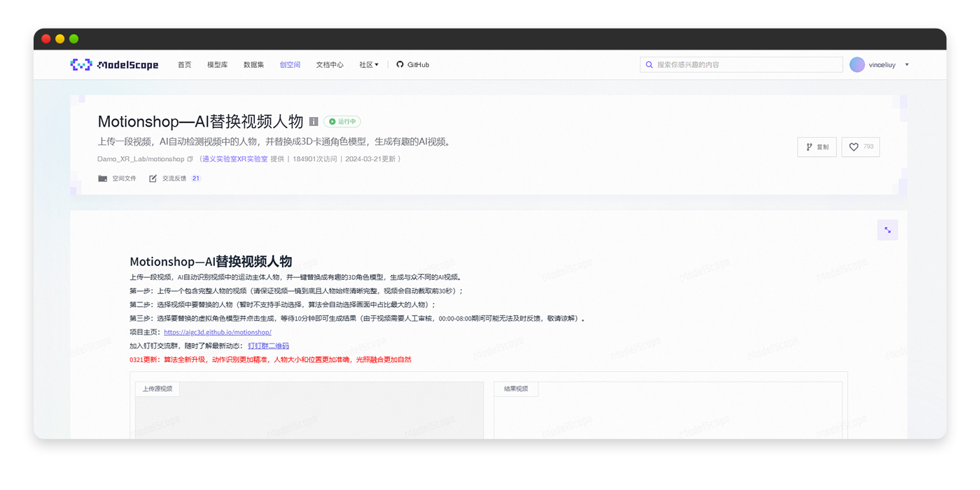
Task: Click the 通义实验室XR实验室 provider link
Action: [234, 159]
